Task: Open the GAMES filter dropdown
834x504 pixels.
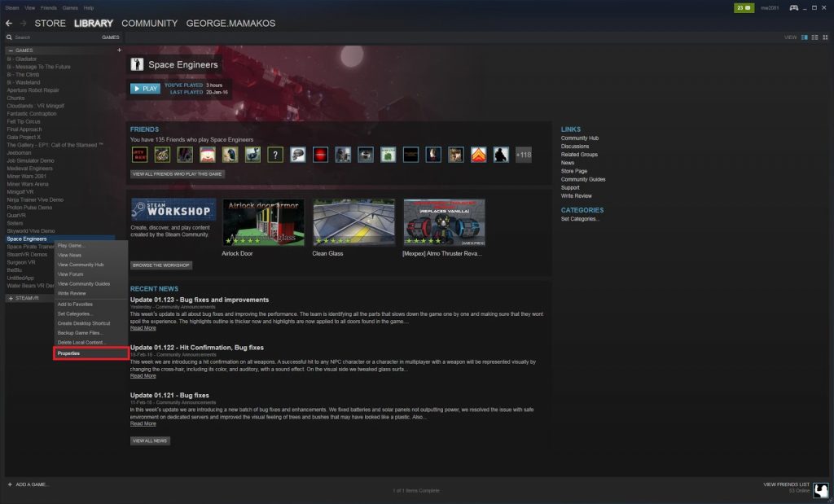Action: [x=111, y=37]
